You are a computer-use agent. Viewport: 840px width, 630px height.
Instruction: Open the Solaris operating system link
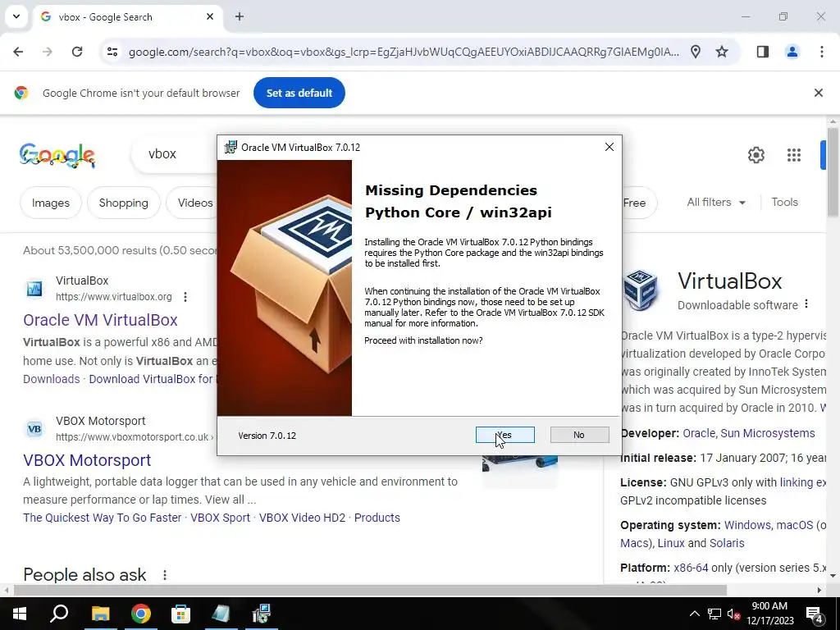(727, 543)
